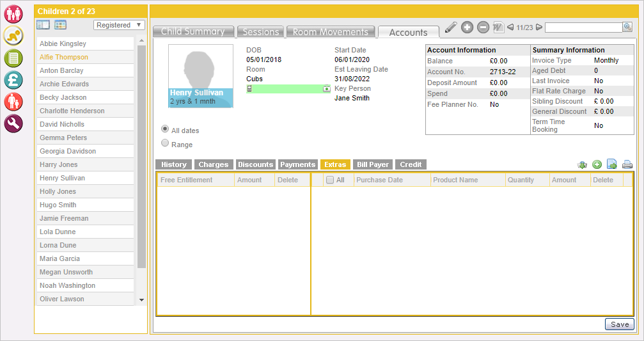This screenshot has width=644, height=341.
Task: Select Archie Edwards in children list
Action: coord(86,84)
